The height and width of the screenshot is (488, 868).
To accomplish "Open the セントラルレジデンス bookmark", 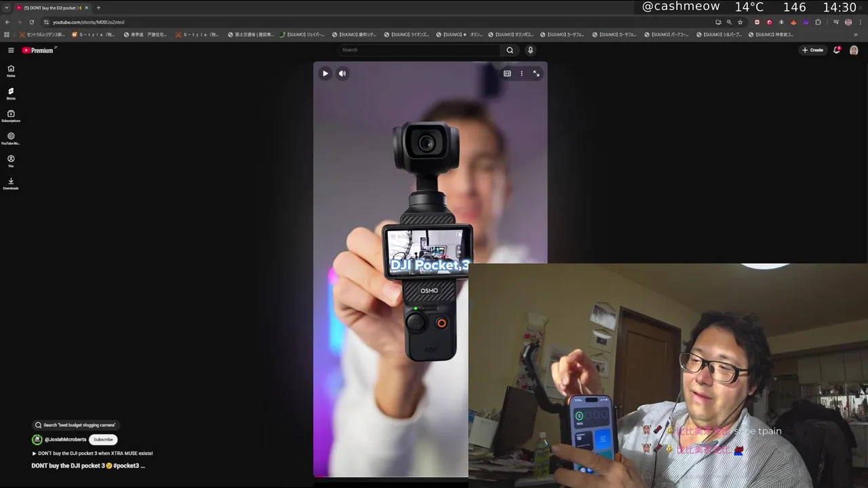I will click(42, 35).
